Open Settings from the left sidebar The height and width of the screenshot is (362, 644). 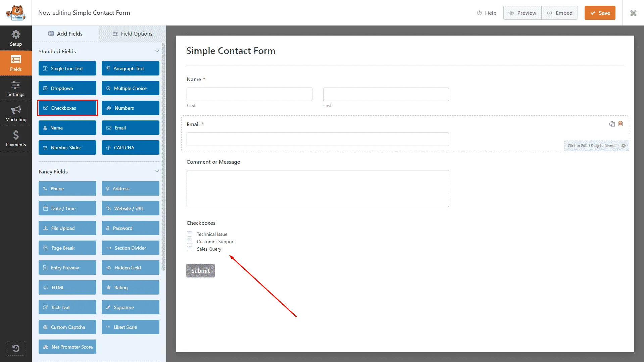click(x=15, y=88)
